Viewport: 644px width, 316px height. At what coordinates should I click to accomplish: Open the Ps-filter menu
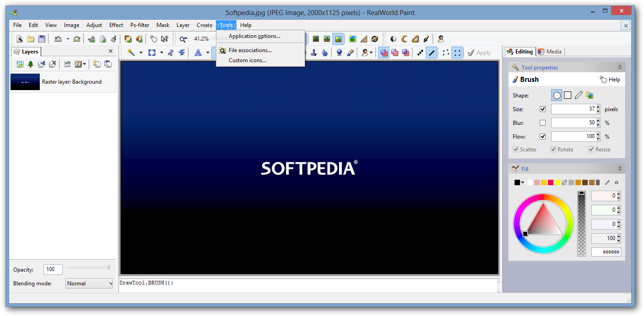[140, 25]
